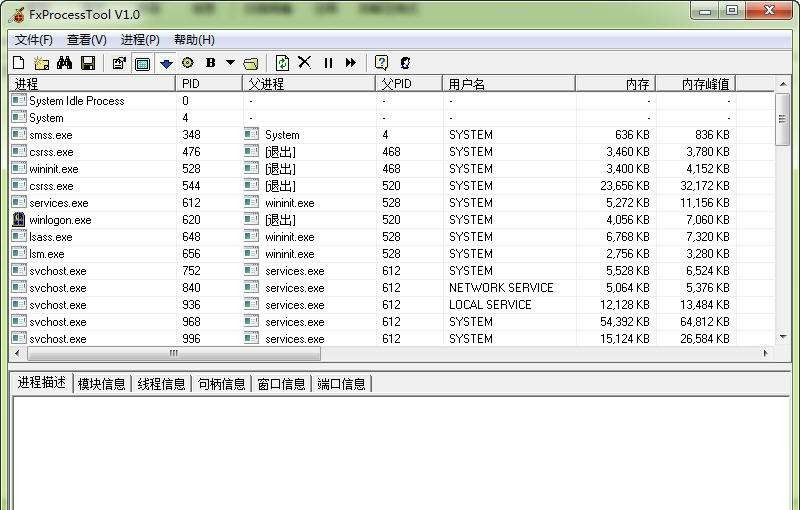This screenshot has width=800, height=510.
Task: Select the 进程描述 tab
Action: click(42, 382)
